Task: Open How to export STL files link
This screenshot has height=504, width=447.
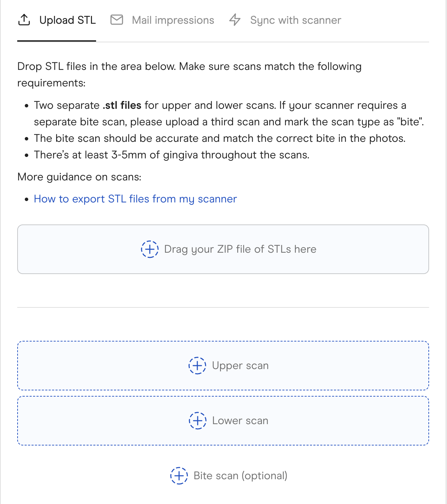Action: coord(135,199)
